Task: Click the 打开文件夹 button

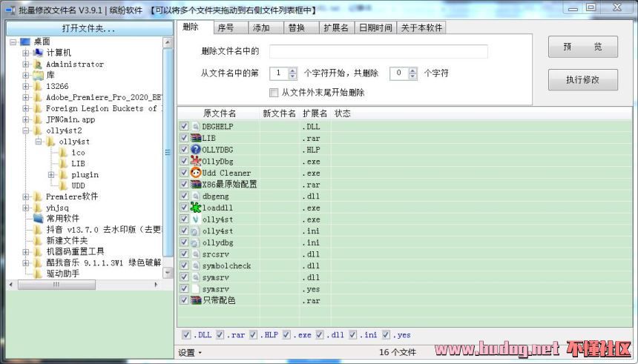Action: [x=90, y=28]
